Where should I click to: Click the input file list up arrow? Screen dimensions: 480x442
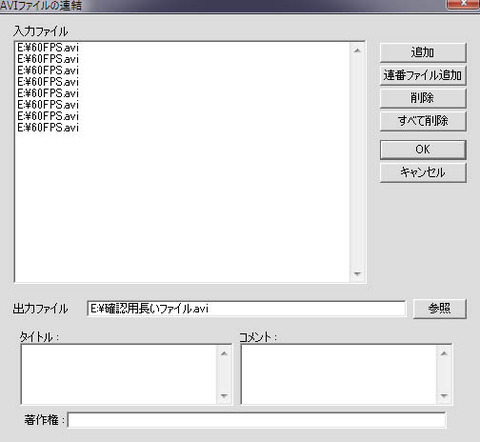(357, 51)
